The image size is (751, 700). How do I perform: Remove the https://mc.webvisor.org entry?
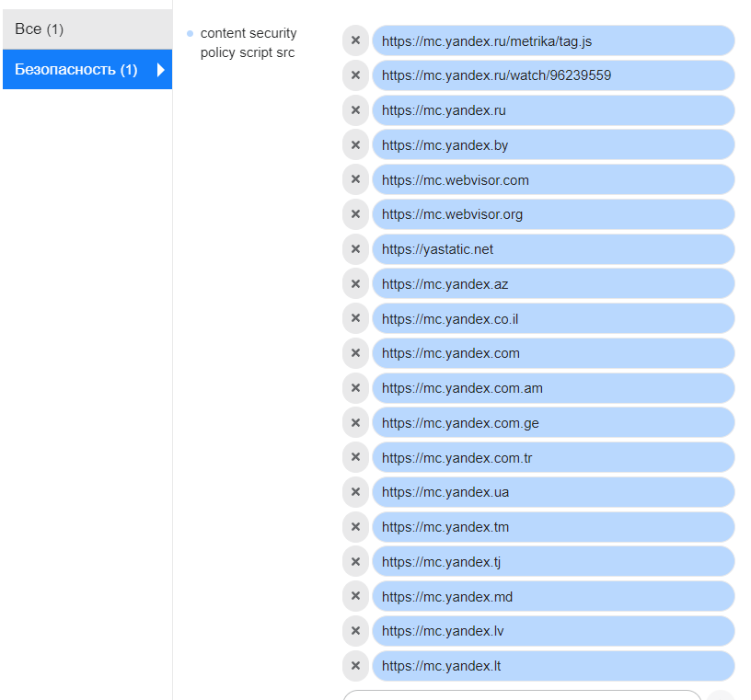[x=355, y=214]
